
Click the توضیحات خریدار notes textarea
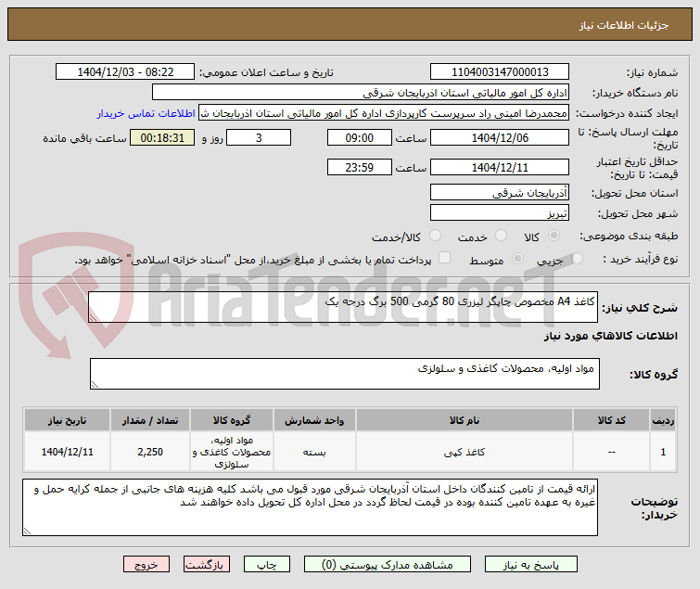coord(310,507)
